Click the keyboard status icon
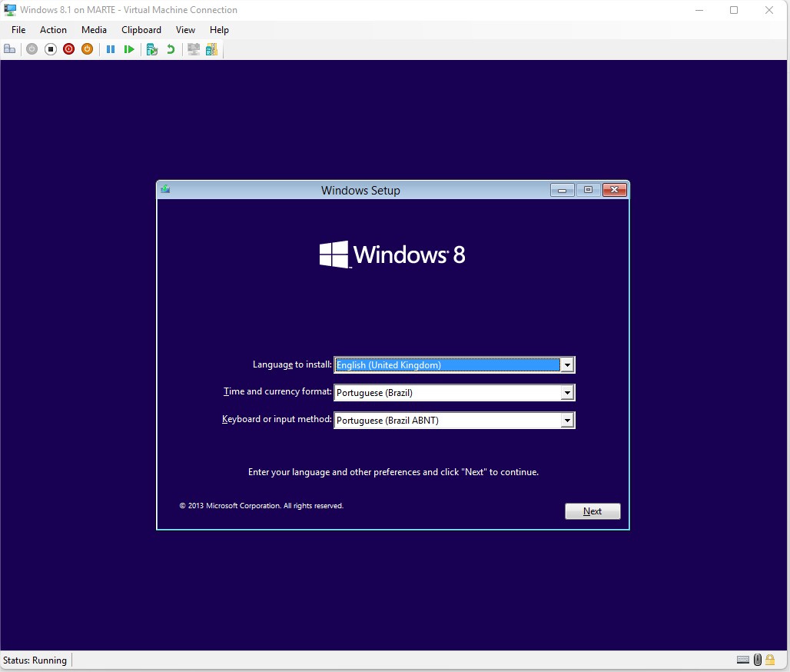This screenshot has width=790, height=672. tap(743, 660)
